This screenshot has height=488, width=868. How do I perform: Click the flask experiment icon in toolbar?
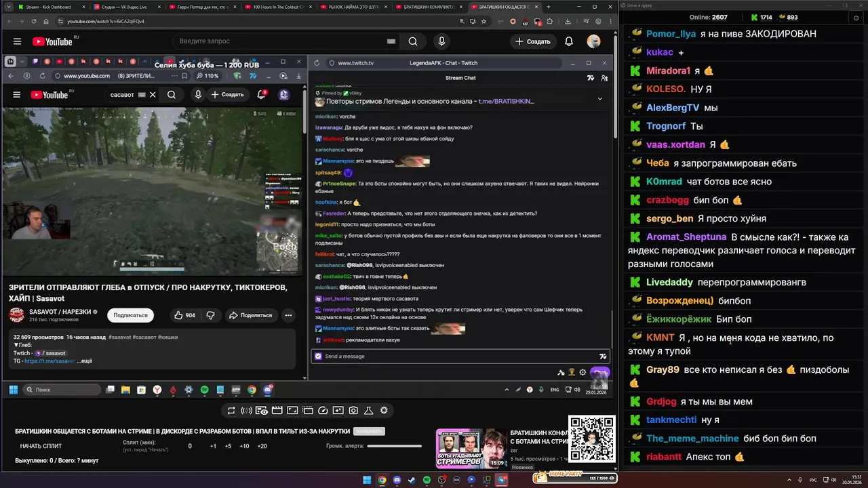pyautogui.click(x=369, y=410)
